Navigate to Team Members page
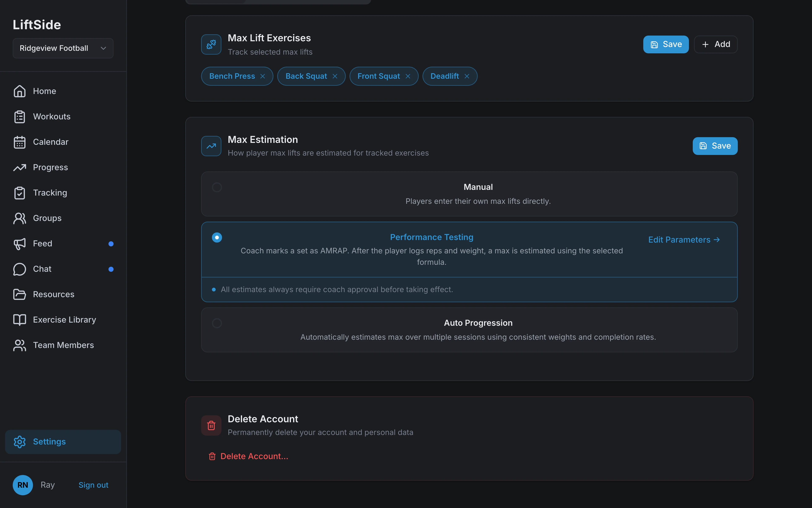 (63, 345)
